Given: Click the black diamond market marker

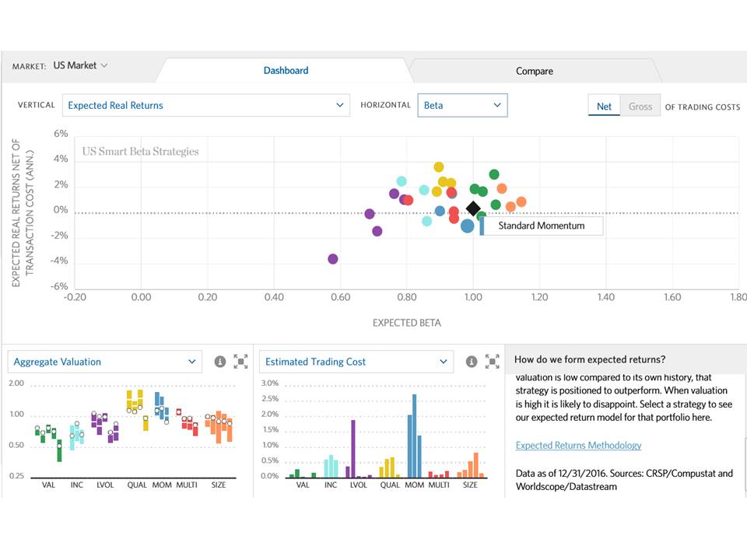Looking at the screenshot, I should [473, 208].
